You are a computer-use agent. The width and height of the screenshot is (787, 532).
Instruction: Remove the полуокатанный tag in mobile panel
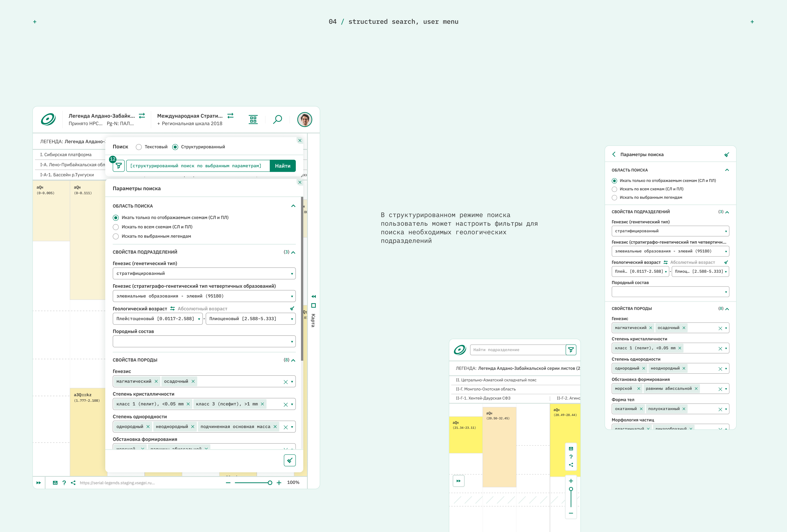click(684, 409)
